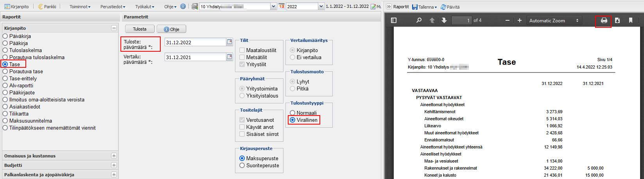Select the Tuloslaskelma report radio button
644x179 pixels.
coord(5,50)
